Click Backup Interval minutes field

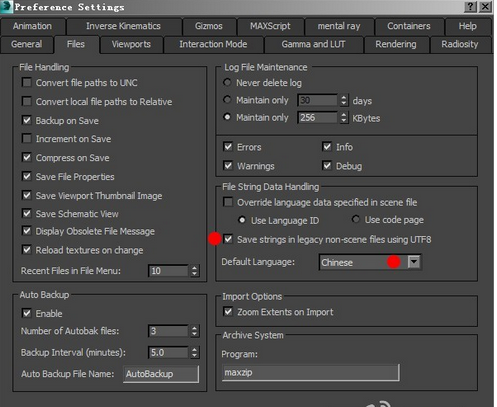[169, 352]
